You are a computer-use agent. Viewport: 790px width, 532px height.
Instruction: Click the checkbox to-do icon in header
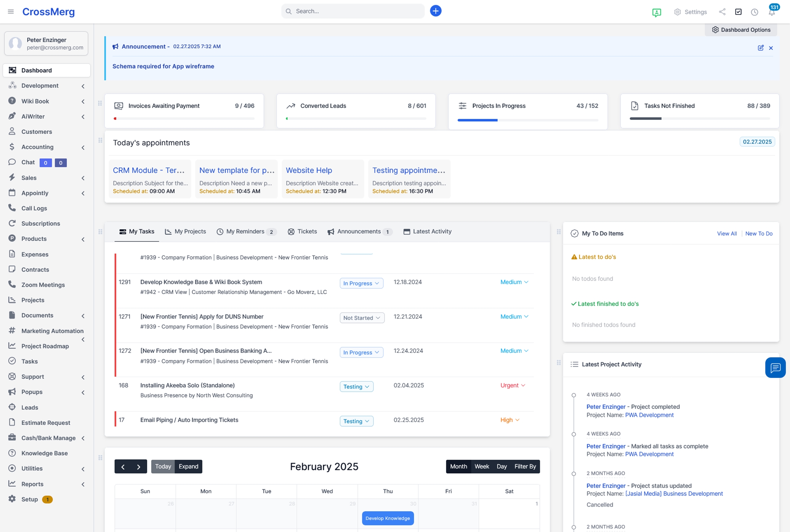(738, 12)
